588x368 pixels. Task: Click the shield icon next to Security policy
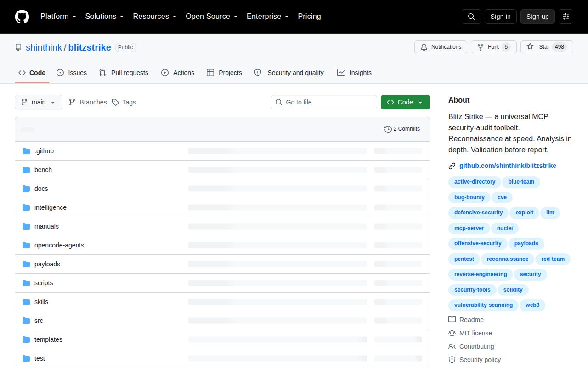pyautogui.click(x=452, y=360)
